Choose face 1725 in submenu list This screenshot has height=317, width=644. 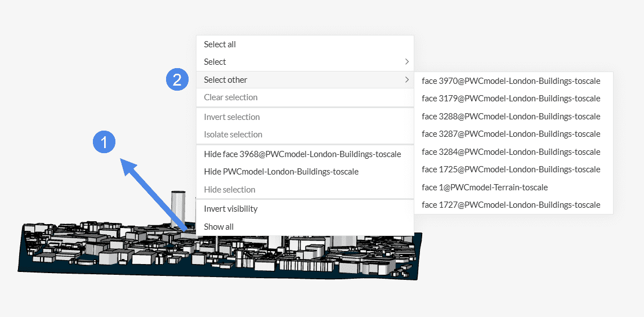pos(511,169)
